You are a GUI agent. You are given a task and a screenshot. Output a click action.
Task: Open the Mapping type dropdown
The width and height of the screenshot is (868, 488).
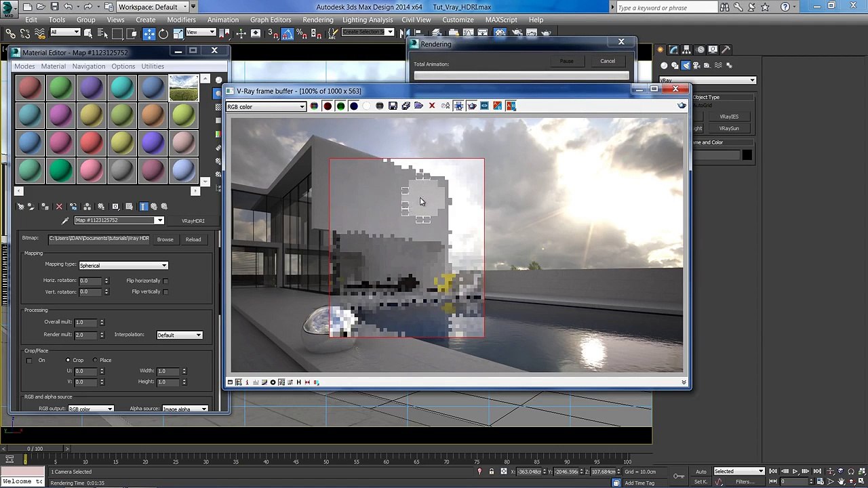click(123, 266)
